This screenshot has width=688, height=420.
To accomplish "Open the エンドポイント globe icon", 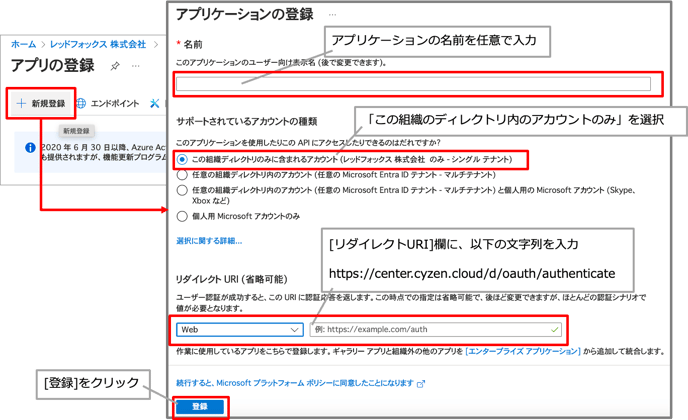I will 81,104.
